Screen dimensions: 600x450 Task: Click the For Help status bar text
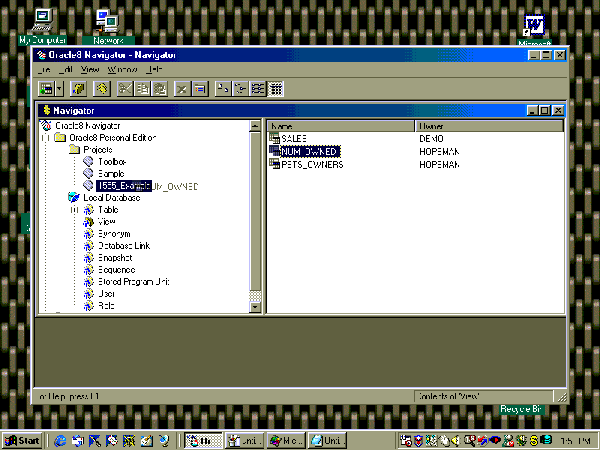click(x=69, y=396)
